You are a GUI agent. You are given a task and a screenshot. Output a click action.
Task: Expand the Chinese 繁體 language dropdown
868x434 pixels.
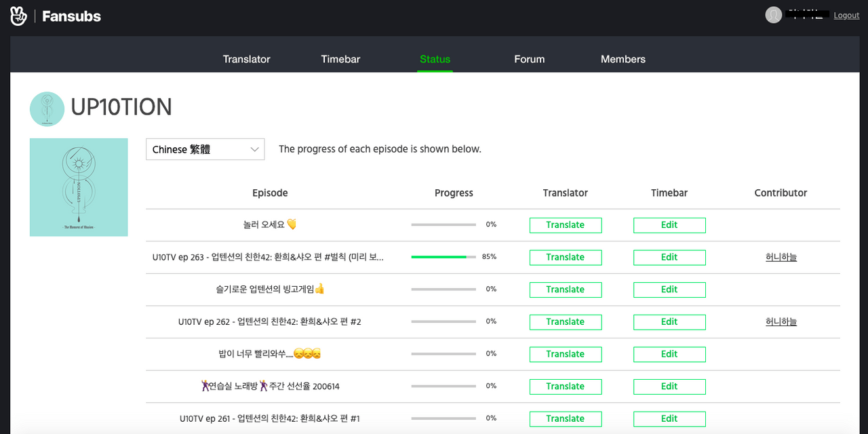click(205, 149)
